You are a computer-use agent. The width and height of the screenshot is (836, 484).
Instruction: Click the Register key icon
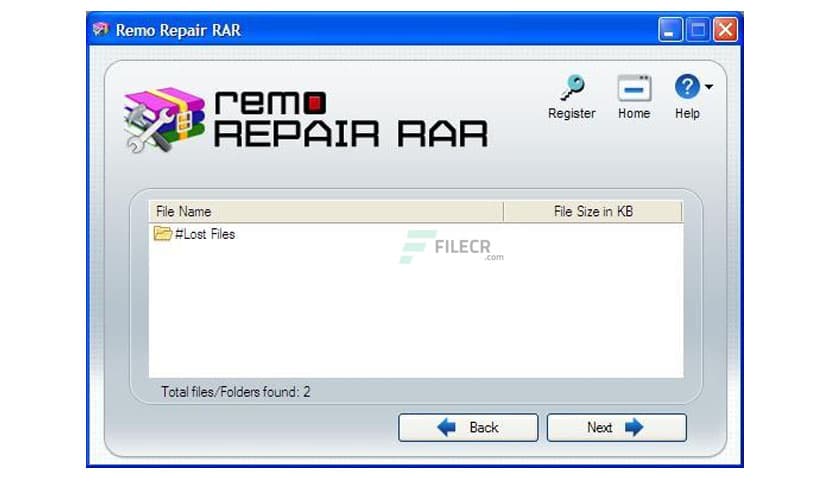[572, 87]
